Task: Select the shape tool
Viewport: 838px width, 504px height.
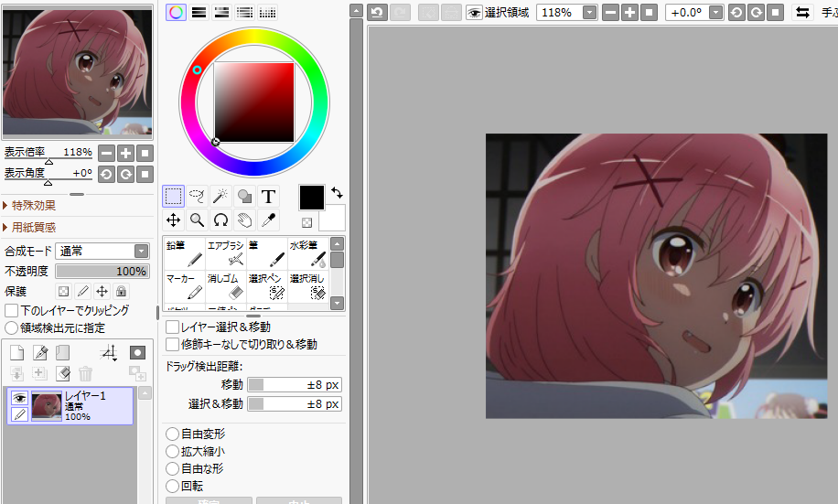Action: click(245, 196)
